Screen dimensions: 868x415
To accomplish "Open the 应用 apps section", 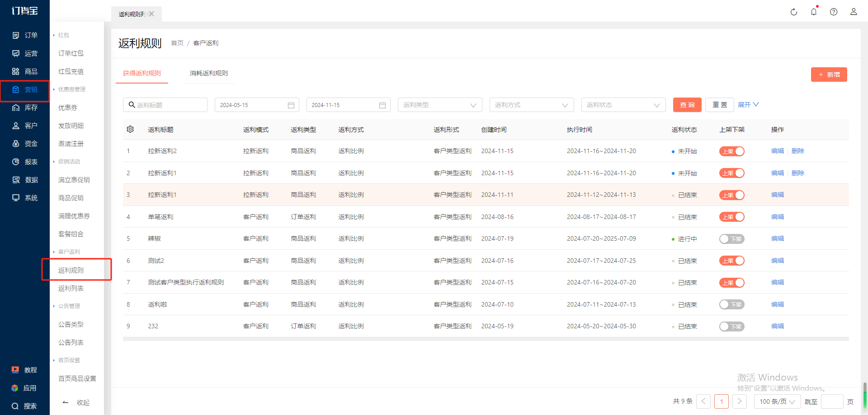I will tap(25, 388).
